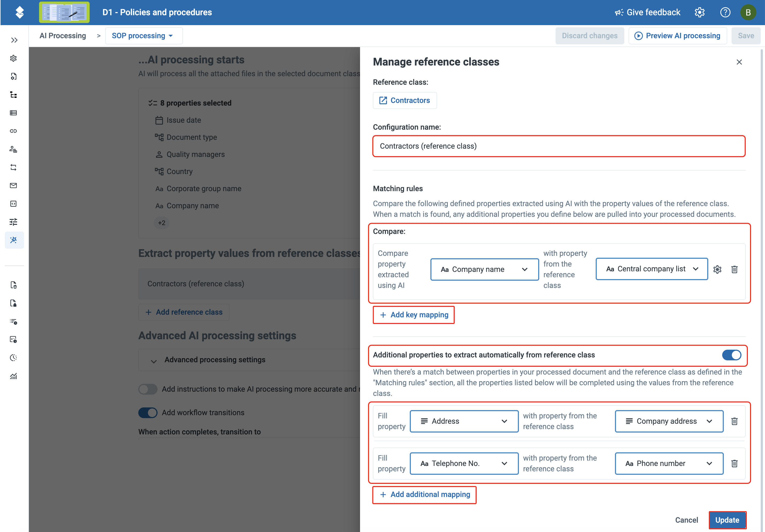
Task: Delete the Company name compare rule
Action: tap(734, 269)
